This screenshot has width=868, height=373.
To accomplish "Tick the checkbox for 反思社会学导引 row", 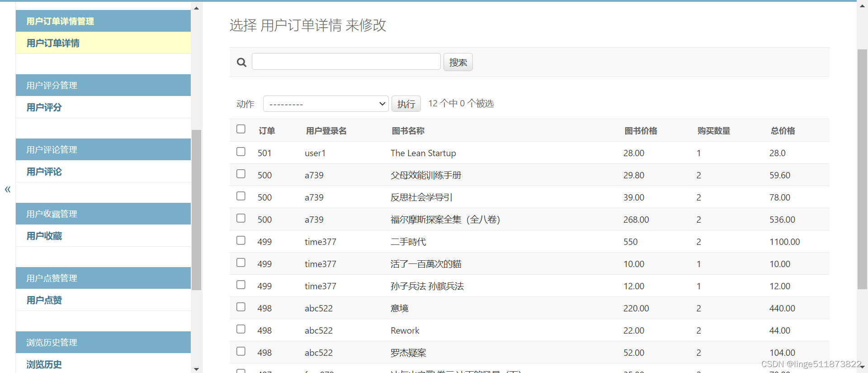I will click(x=241, y=196).
